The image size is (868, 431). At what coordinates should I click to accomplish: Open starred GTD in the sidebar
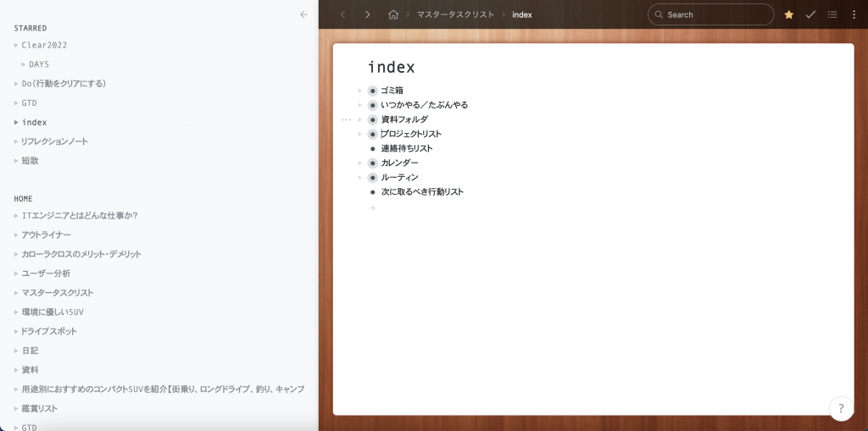30,103
